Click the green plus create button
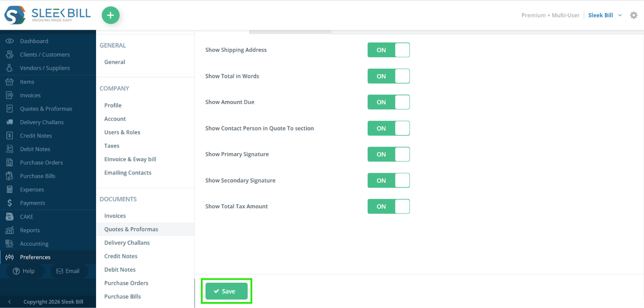 pyautogui.click(x=111, y=15)
